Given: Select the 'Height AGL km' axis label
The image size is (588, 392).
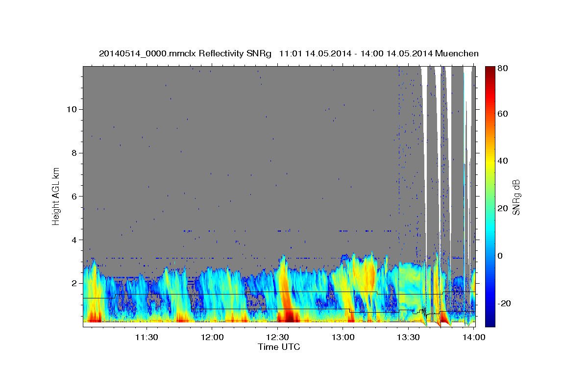Looking at the screenshot, I should click(x=56, y=196).
